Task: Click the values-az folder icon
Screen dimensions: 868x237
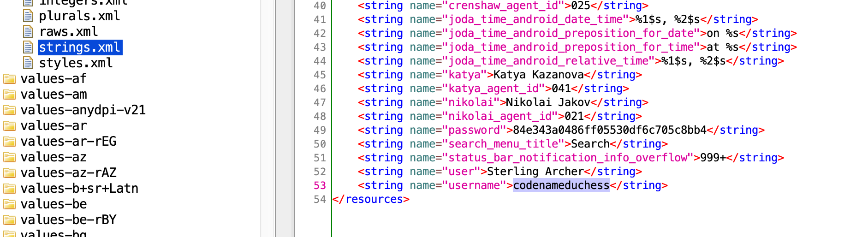Action: 9,157
